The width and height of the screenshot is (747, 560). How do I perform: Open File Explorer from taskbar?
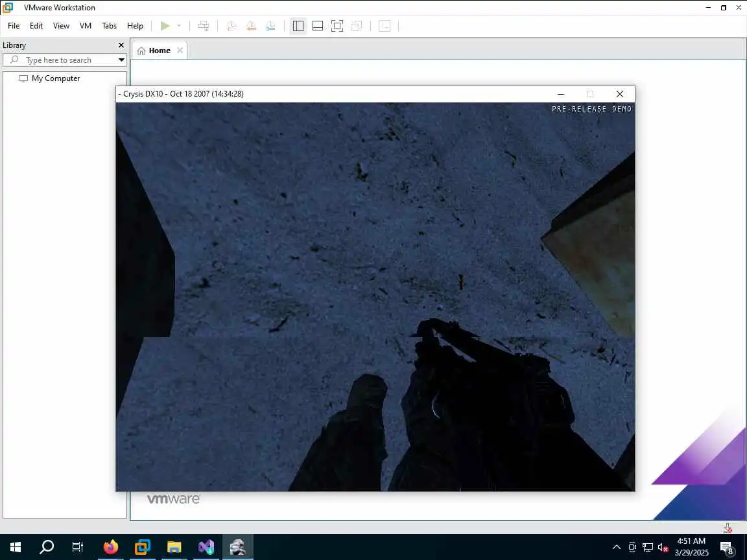174,547
